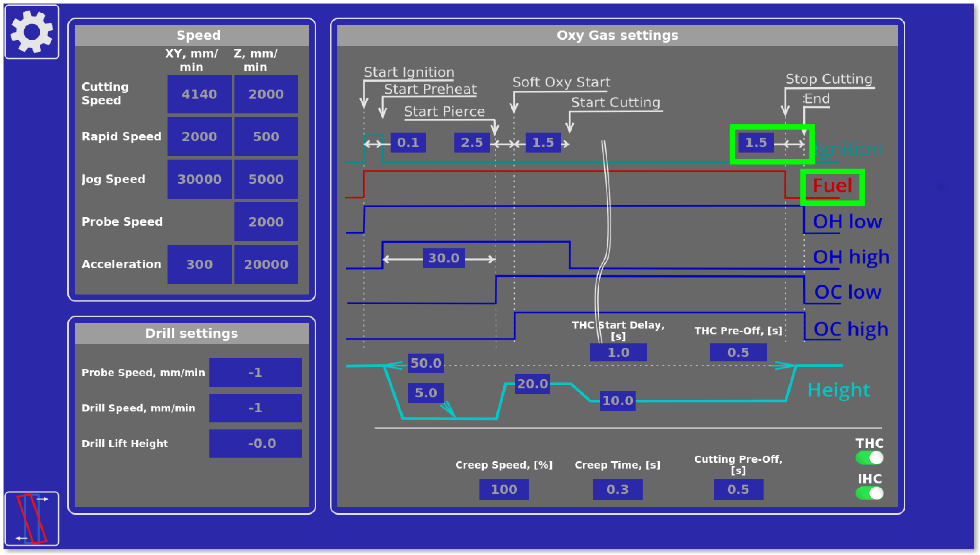Click the tilted red rectangle alignment icon
This screenshot has height=555, width=980.
(x=32, y=519)
